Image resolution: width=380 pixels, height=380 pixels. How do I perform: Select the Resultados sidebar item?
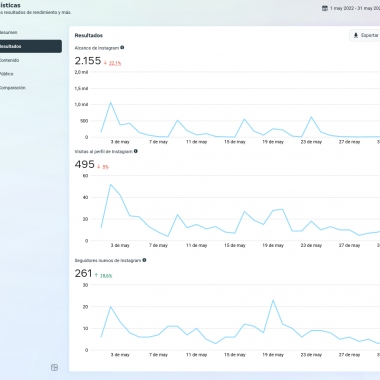(31, 46)
